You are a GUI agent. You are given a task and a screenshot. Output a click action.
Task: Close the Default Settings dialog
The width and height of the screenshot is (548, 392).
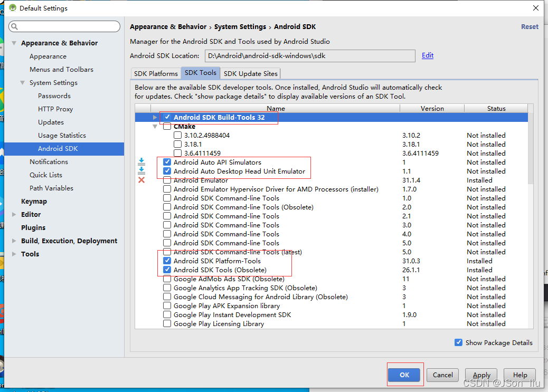coord(535,8)
